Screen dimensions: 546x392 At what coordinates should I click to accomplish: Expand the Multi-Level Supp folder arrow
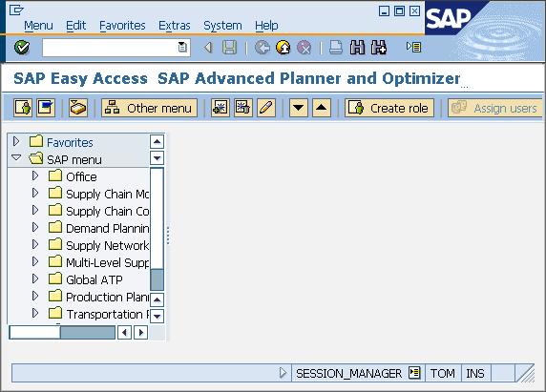34,261
